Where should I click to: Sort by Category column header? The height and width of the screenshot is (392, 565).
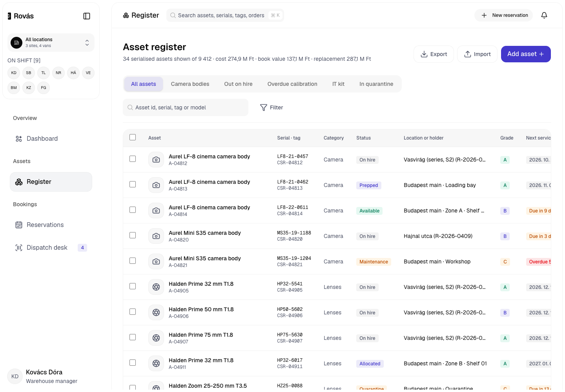click(334, 138)
